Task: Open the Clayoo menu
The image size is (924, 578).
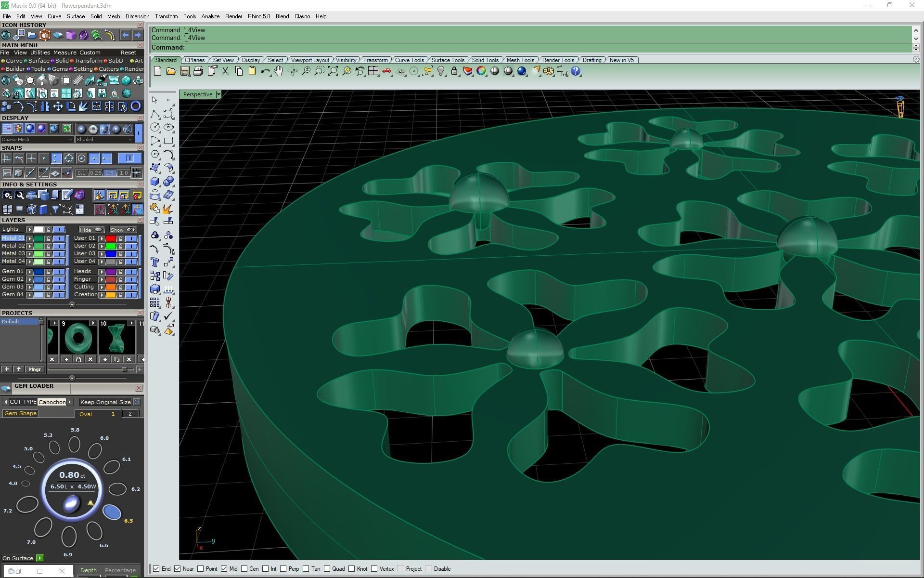Action: pyautogui.click(x=302, y=16)
